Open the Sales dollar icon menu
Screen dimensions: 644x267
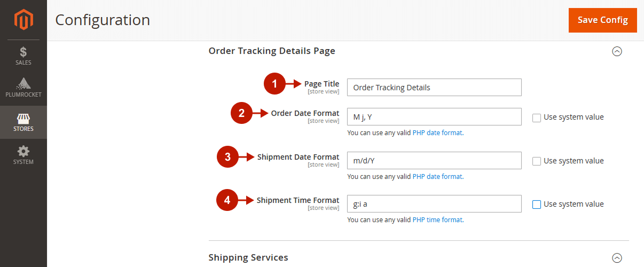(x=23, y=56)
